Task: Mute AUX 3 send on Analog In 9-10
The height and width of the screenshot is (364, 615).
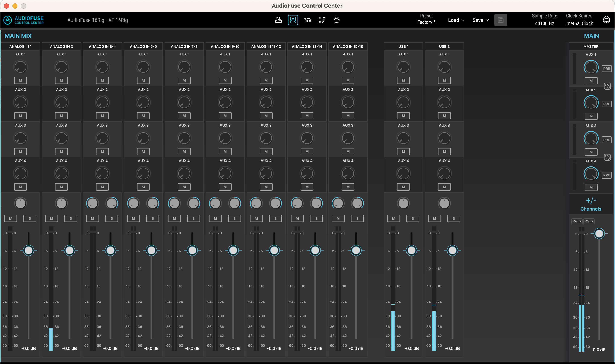Action: tap(225, 151)
